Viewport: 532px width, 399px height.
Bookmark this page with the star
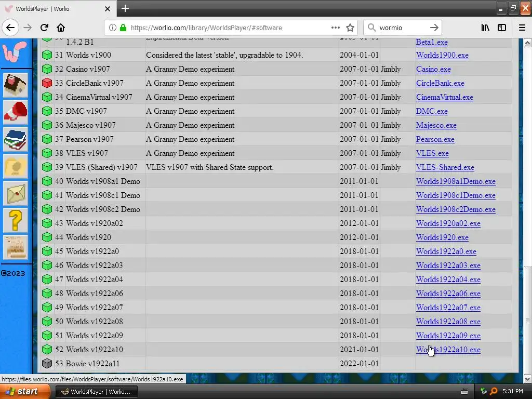(350, 28)
